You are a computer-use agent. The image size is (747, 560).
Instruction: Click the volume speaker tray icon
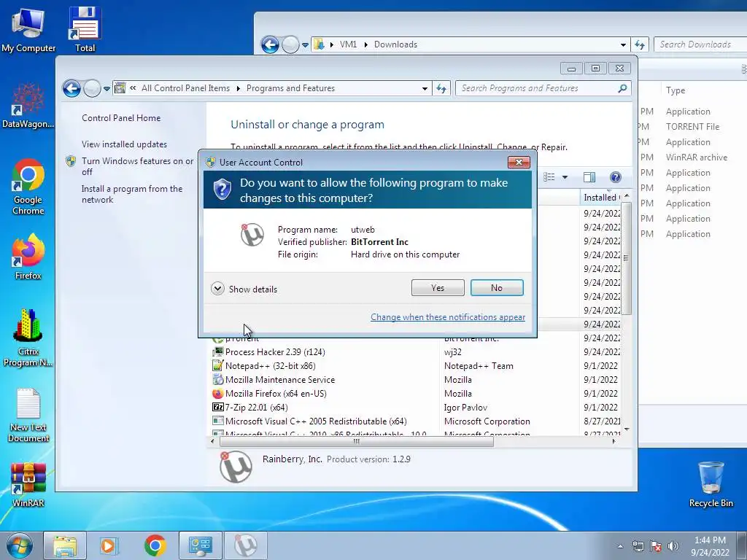[x=673, y=546]
